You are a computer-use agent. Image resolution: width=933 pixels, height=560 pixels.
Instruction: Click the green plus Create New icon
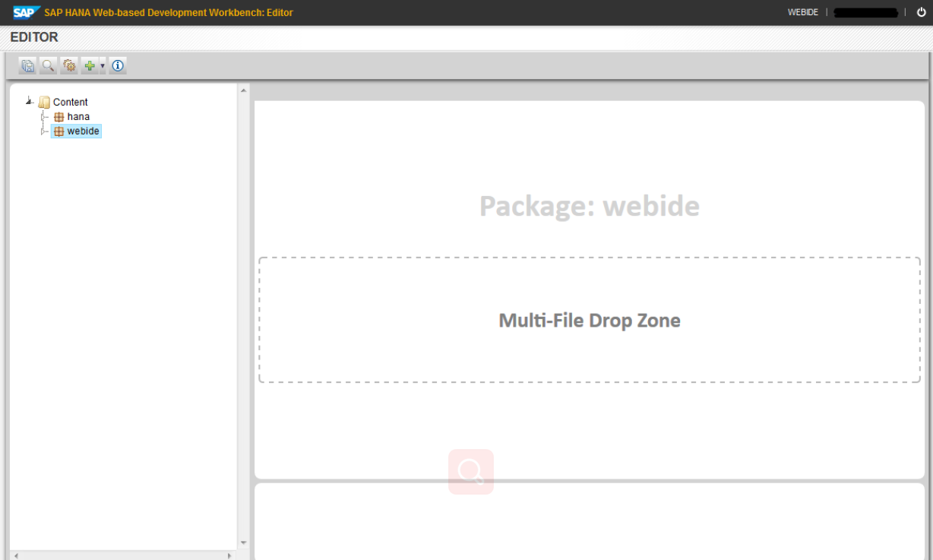pos(89,65)
